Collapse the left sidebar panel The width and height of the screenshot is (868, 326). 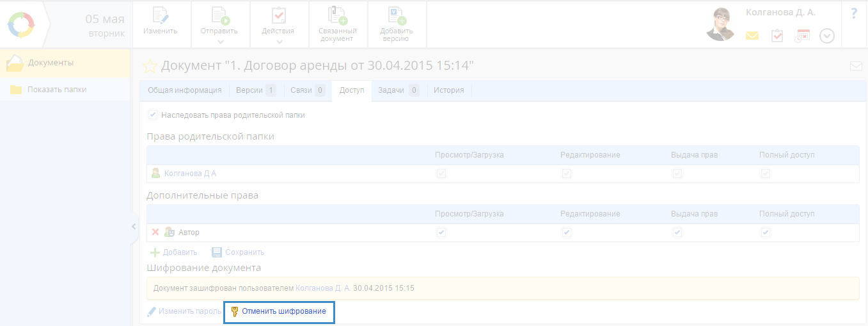pos(134,226)
